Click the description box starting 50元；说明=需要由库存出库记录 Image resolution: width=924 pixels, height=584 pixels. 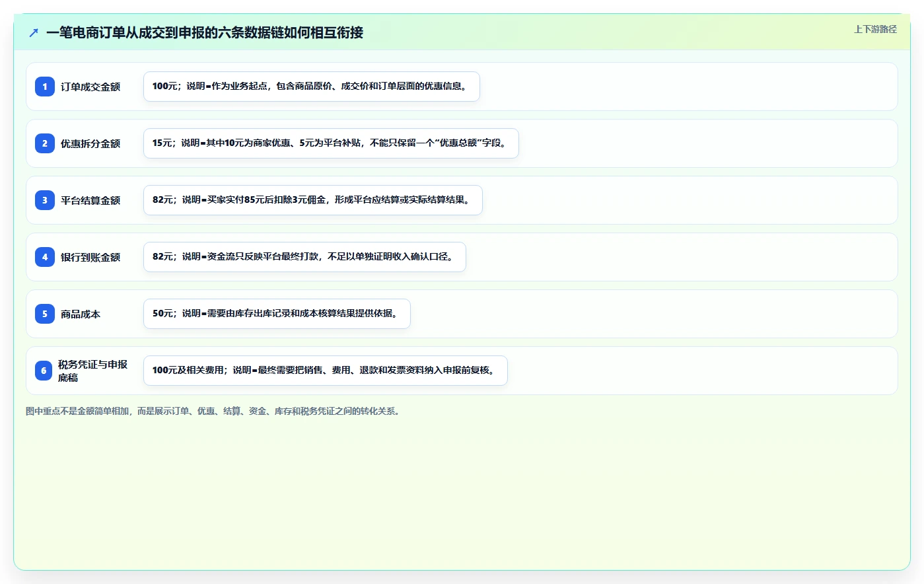tap(277, 314)
